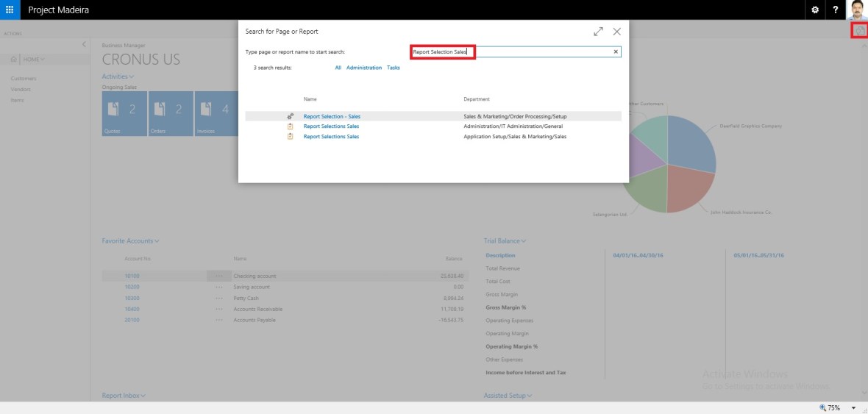This screenshot has height=414, width=868.
Task: Show All search results filter
Action: [x=338, y=68]
